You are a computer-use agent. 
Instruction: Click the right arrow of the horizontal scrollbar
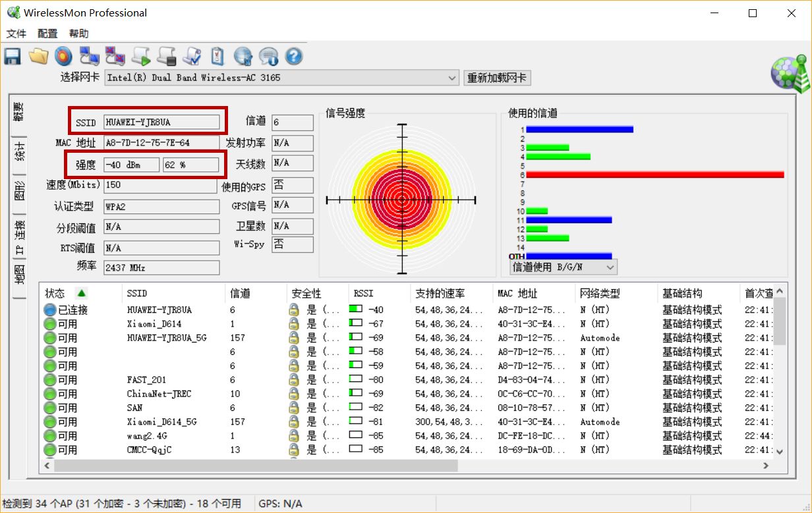pyautogui.click(x=766, y=466)
